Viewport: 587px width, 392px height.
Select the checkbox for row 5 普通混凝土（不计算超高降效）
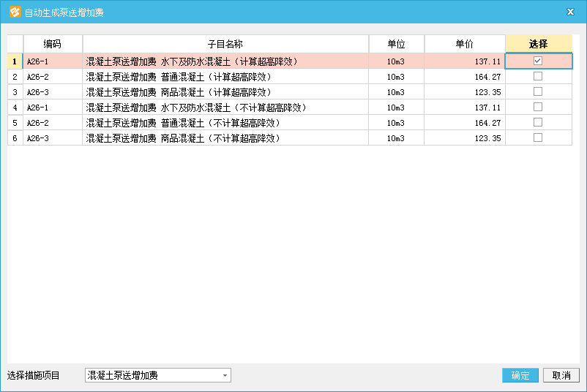pyautogui.click(x=538, y=123)
